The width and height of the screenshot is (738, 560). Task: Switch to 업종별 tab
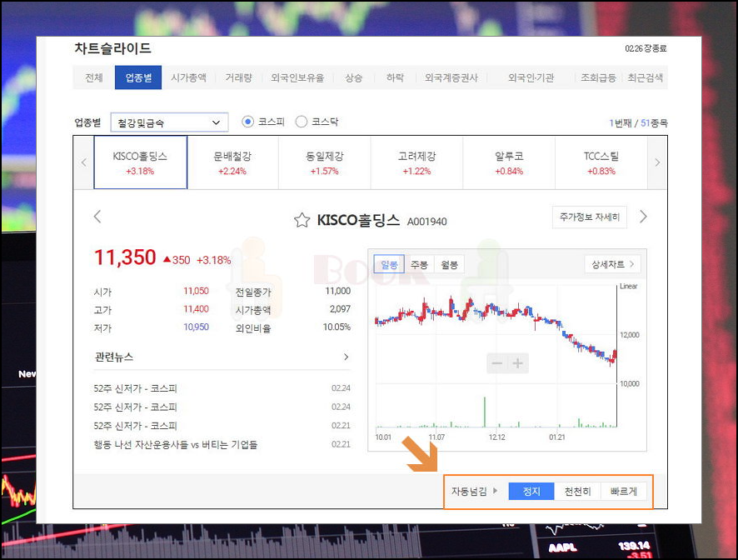138,77
